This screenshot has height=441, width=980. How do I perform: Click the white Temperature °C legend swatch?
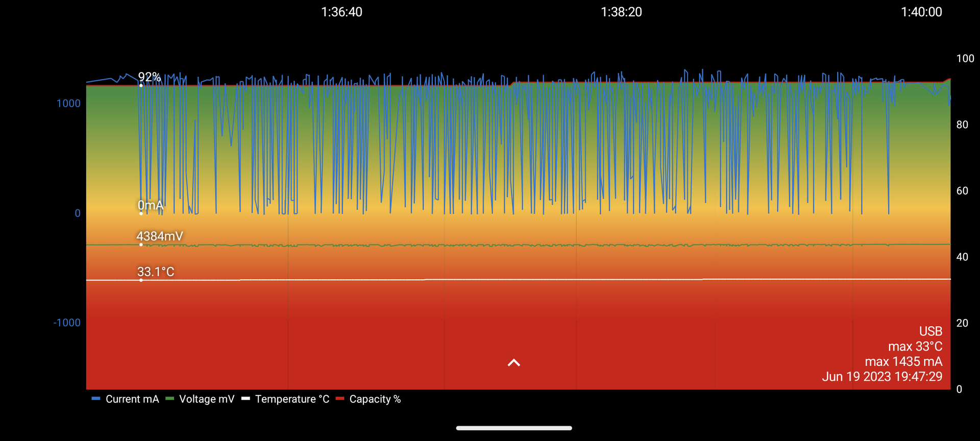pos(246,399)
